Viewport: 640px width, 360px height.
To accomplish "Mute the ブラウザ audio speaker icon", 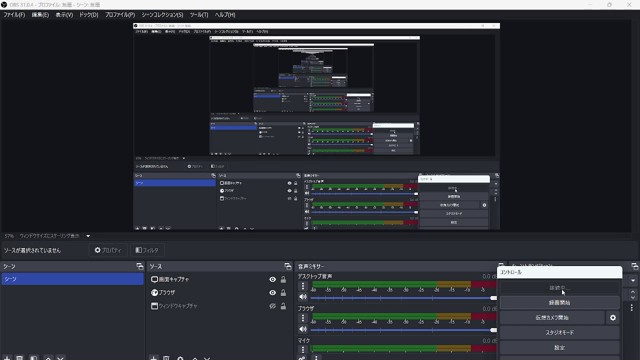I will pyautogui.click(x=303, y=329).
